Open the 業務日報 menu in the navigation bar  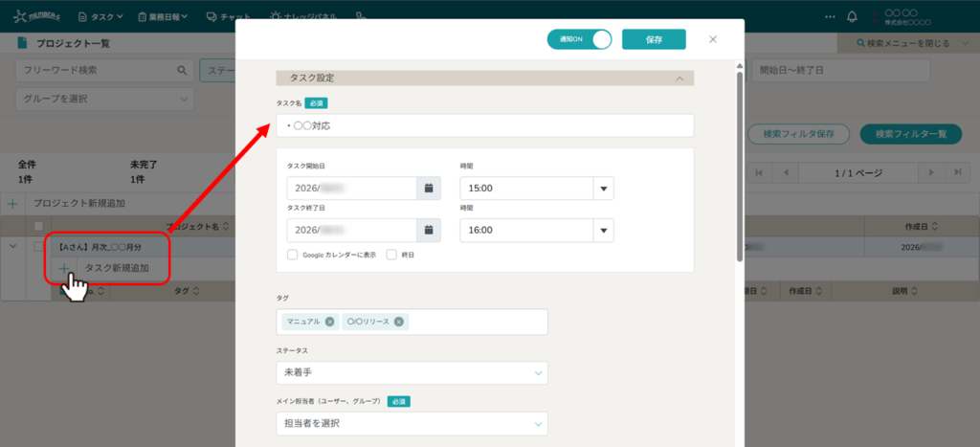(x=163, y=17)
